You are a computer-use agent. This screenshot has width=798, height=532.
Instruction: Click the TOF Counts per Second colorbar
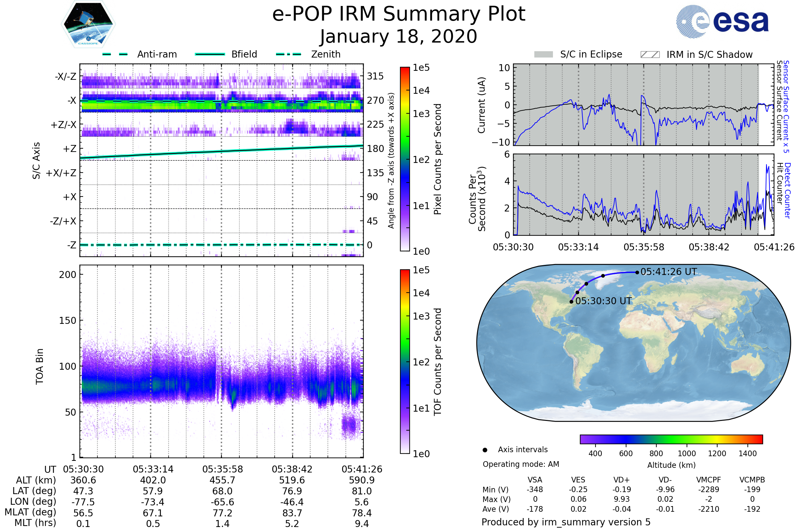405,361
